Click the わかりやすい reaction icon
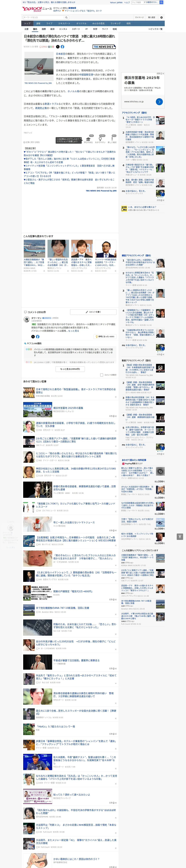 click(100, 139)
